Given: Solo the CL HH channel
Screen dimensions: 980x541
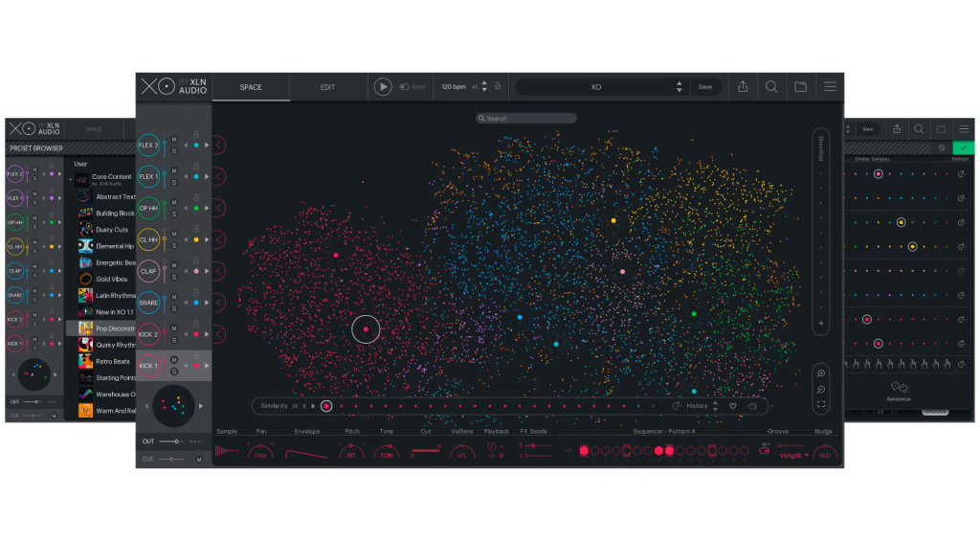Looking at the screenshot, I should click(174, 246).
